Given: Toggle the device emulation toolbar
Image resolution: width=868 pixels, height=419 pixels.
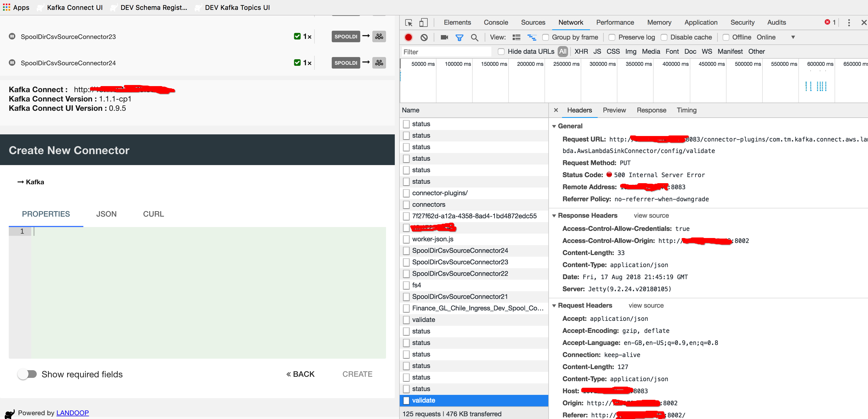Looking at the screenshot, I should point(423,22).
